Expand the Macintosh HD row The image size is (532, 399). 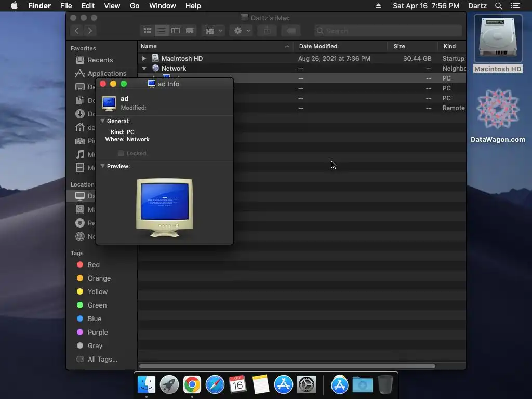pyautogui.click(x=144, y=58)
